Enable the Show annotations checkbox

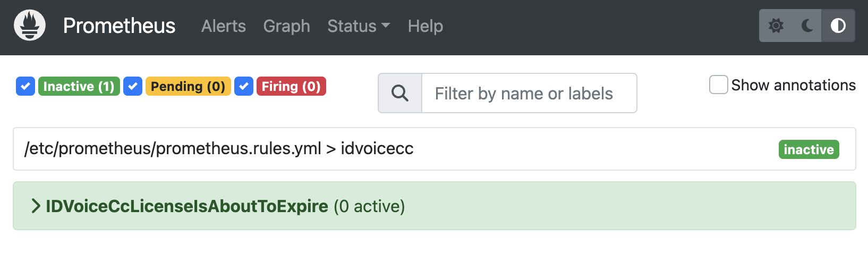(x=718, y=85)
